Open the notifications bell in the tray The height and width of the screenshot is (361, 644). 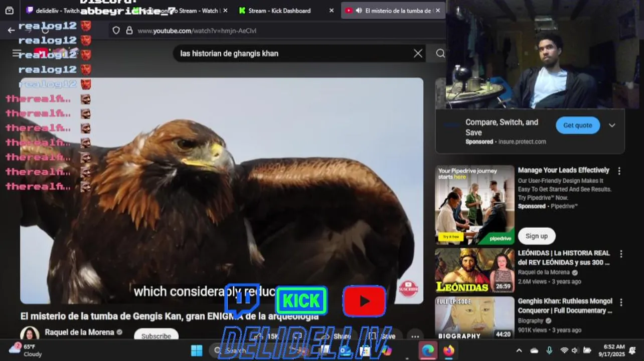[x=633, y=350]
